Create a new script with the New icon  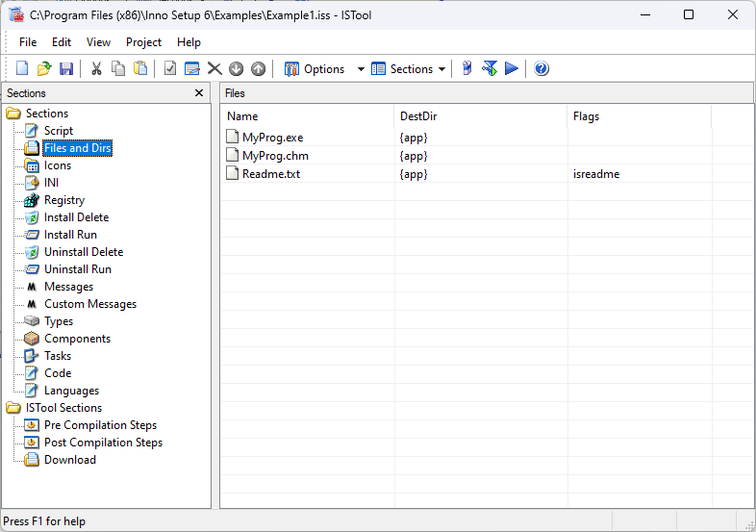coord(22,68)
